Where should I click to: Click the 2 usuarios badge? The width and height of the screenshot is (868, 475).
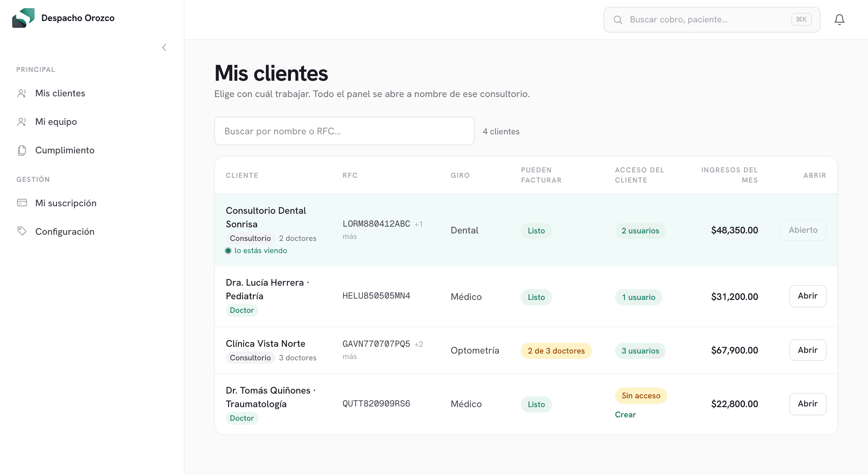(640, 231)
